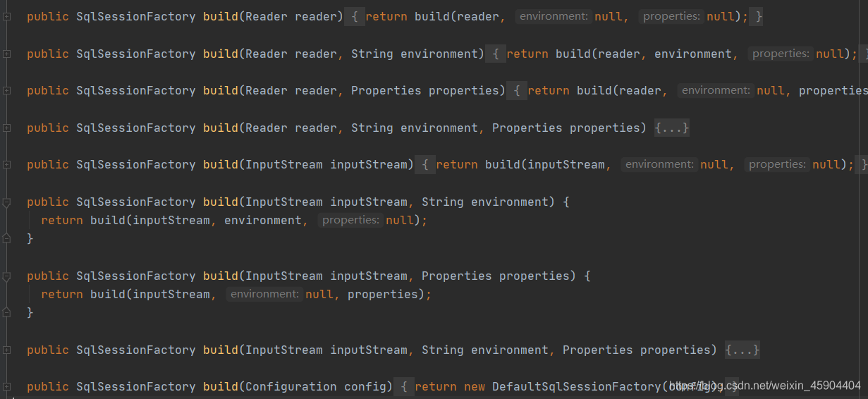Click 'InputStream' type in build(InputStream inputStream) one-liner signature
868x399 pixels.
pyautogui.click(x=284, y=165)
